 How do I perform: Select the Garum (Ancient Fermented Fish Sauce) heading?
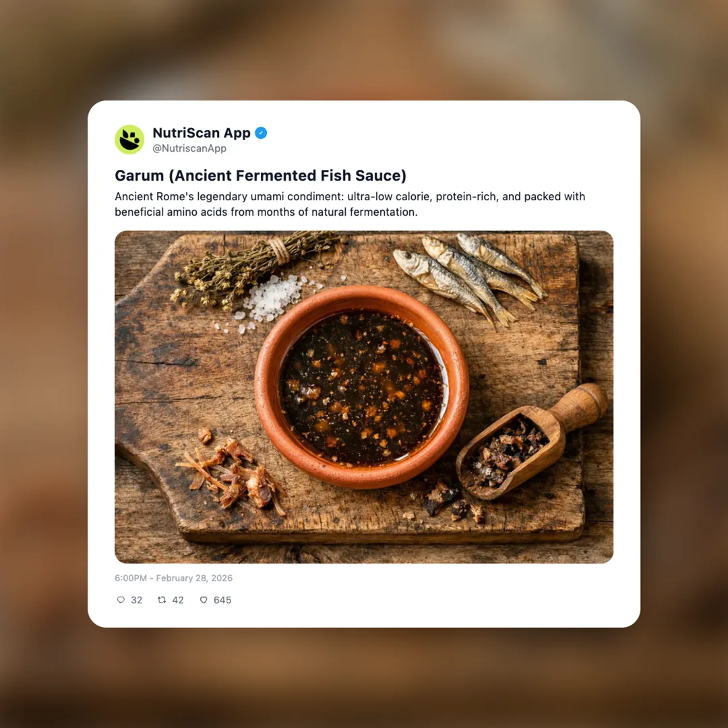pos(260,175)
